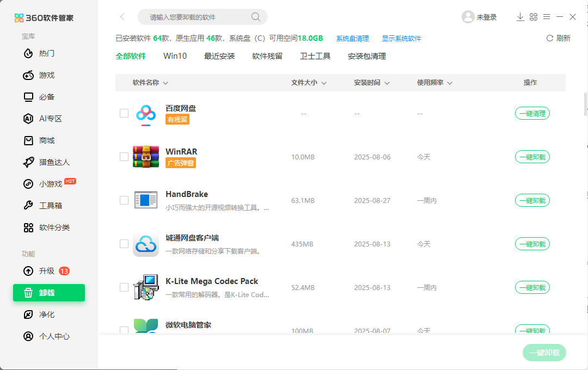The image size is (588, 370).
Task: Open the 安装时间 sort dropdown
Action: pos(387,83)
